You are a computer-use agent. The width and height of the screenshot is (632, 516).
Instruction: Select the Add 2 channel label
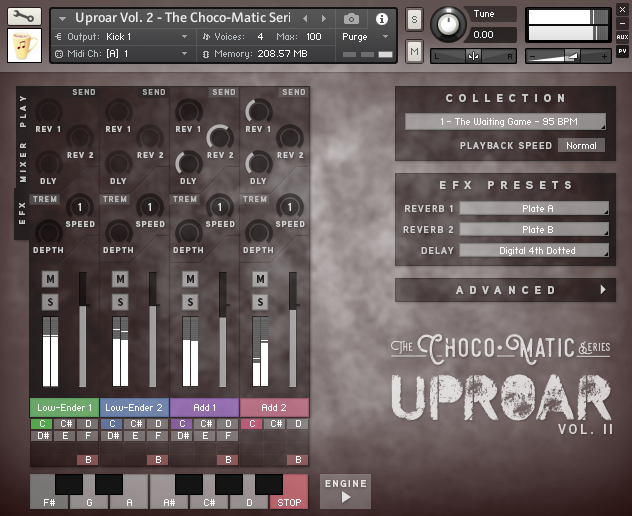tap(274, 408)
